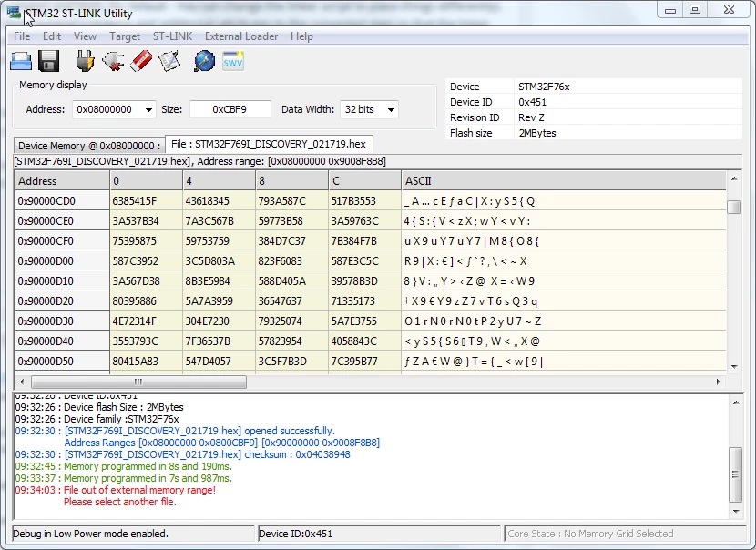This screenshot has height=550, width=756.
Task: Click memory grid scroll down arrow
Action: click(x=734, y=366)
